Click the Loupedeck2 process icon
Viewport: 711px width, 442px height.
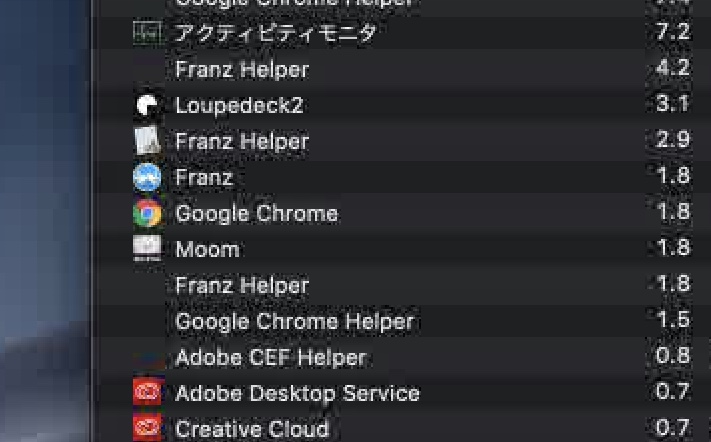[x=147, y=105]
